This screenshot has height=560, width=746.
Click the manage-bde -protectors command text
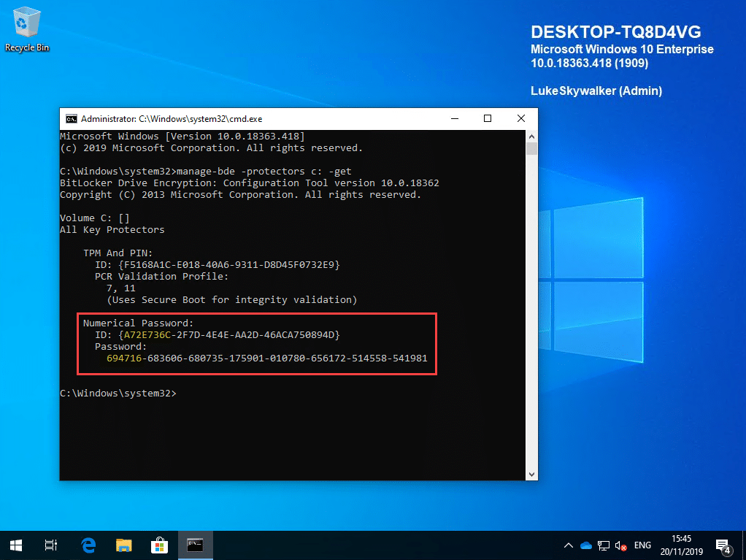tap(264, 172)
